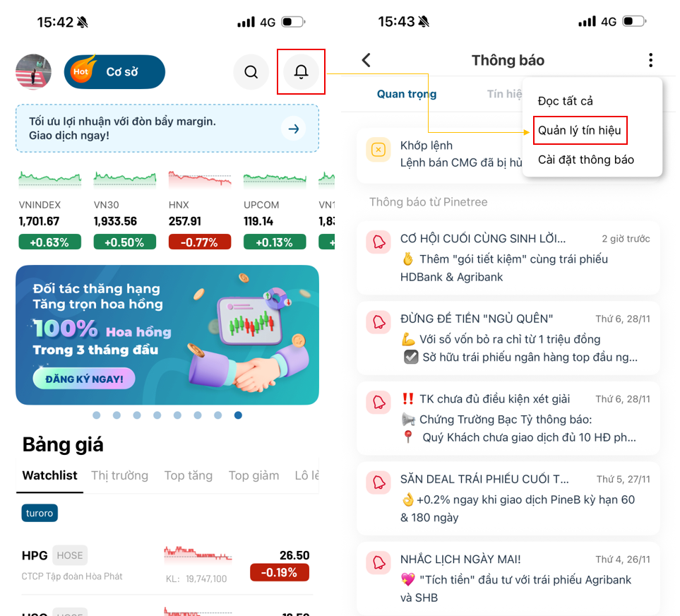
Task: Go back using the left chevron
Action: point(366,60)
